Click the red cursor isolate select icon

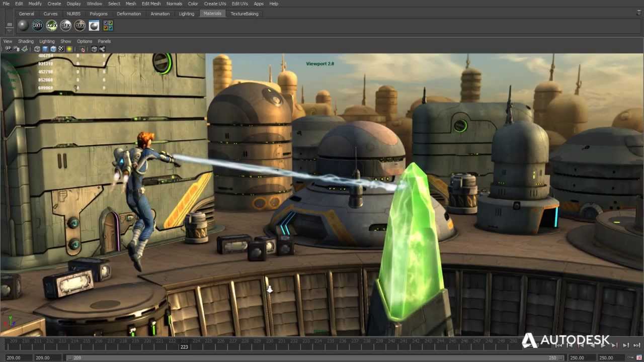click(x=83, y=49)
